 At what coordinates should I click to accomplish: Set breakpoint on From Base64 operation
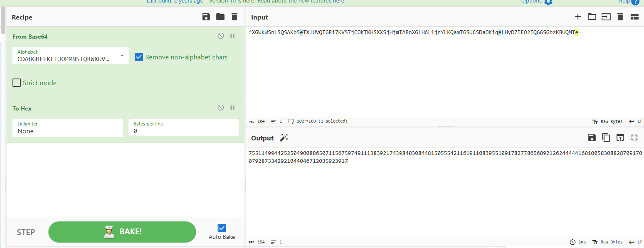coord(232,36)
